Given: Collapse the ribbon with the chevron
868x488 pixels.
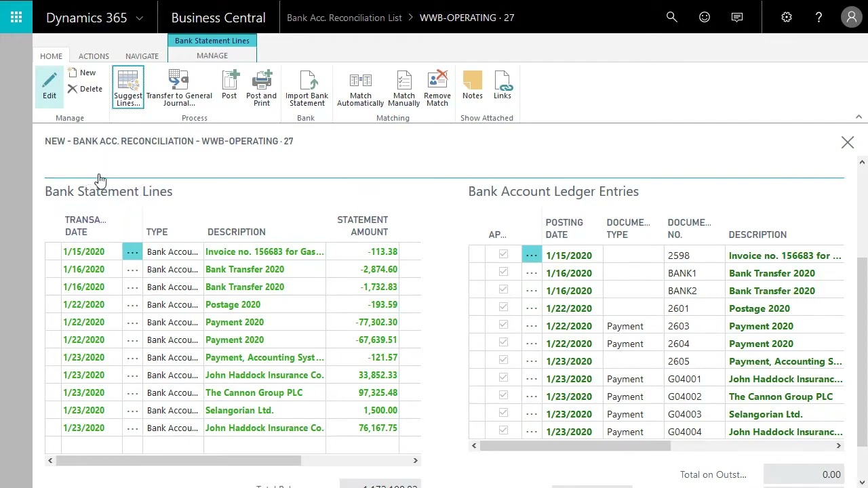Looking at the screenshot, I should point(859,117).
